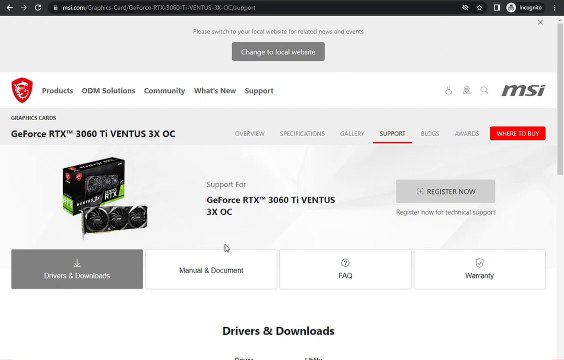Switch to the AWARDS tab
The height and width of the screenshot is (360, 564).
click(467, 133)
